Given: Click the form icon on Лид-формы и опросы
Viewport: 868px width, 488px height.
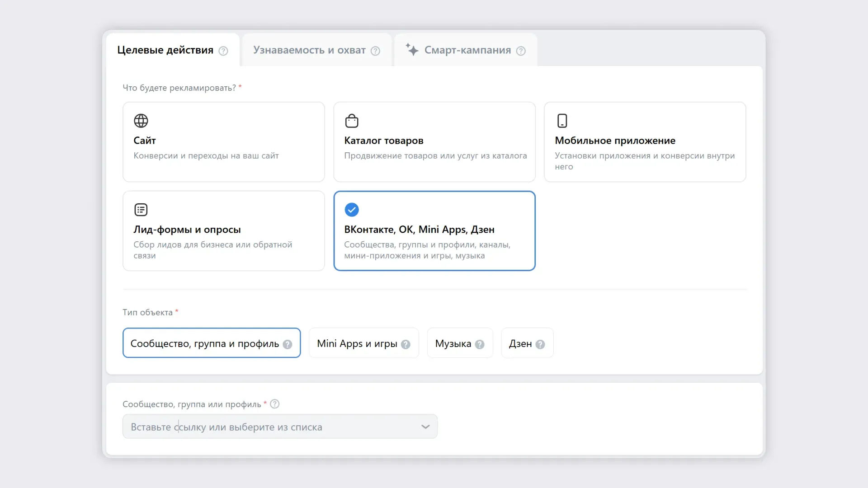Looking at the screenshot, I should point(141,209).
